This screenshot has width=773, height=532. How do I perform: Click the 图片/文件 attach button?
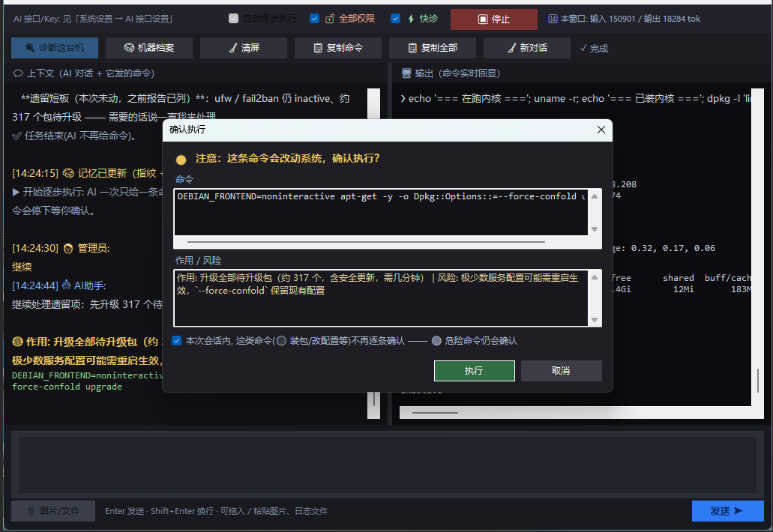click(53, 511)
